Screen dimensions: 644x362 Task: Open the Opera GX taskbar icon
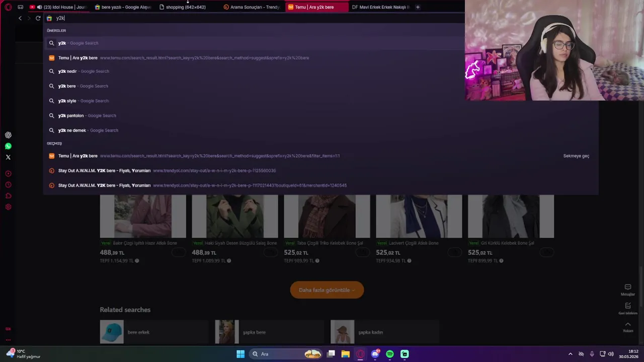[360, 354]
